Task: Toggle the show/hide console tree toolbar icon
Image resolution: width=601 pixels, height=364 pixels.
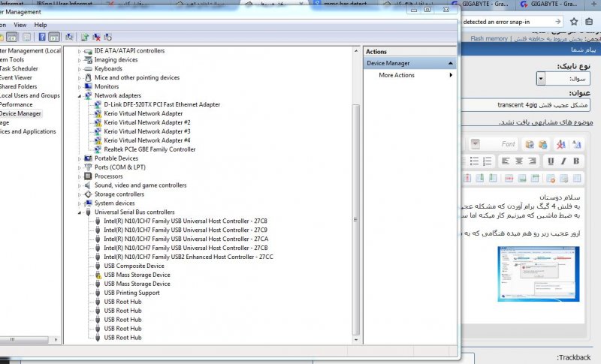Action: 12,37
